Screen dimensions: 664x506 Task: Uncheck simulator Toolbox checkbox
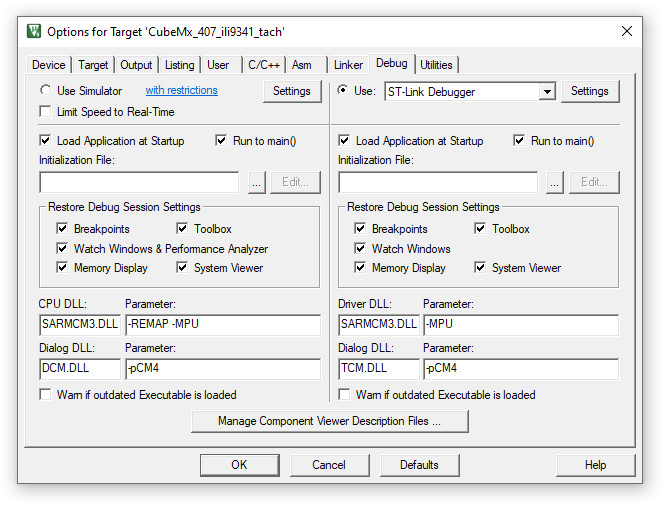click(x=182, y=229)
